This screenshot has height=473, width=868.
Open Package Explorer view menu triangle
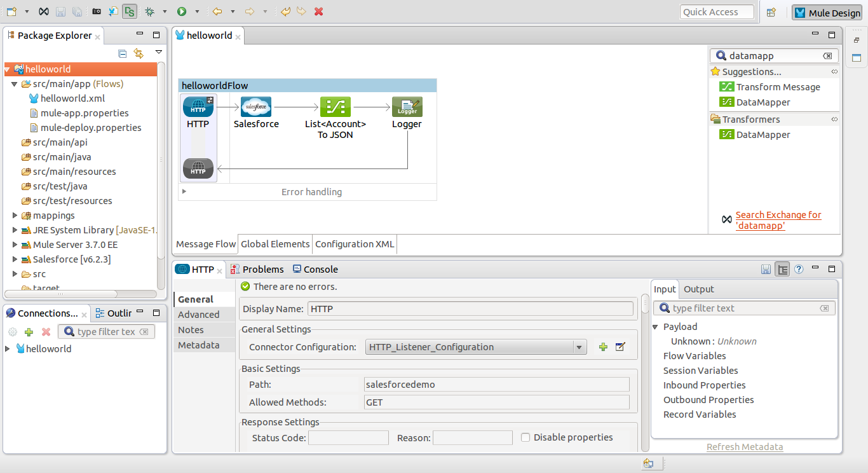pyautogui.click(x=159, y=52)
